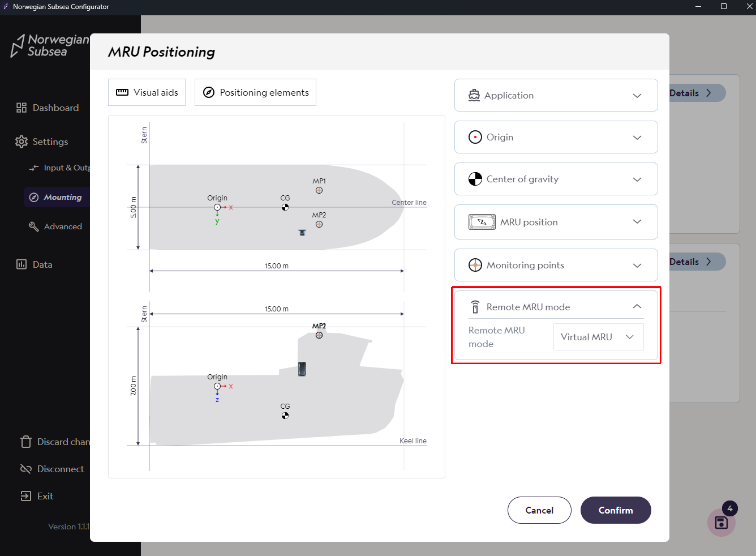
Task: Open the Dashboard menu item
Action: (x=55, y=108)
